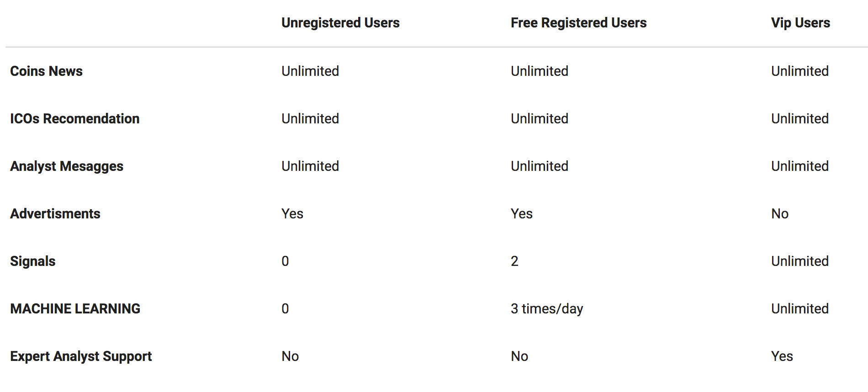Click the 3 times/day Machine Learning cell
Viewport: 868px width, 392px height.
[547, 309]
